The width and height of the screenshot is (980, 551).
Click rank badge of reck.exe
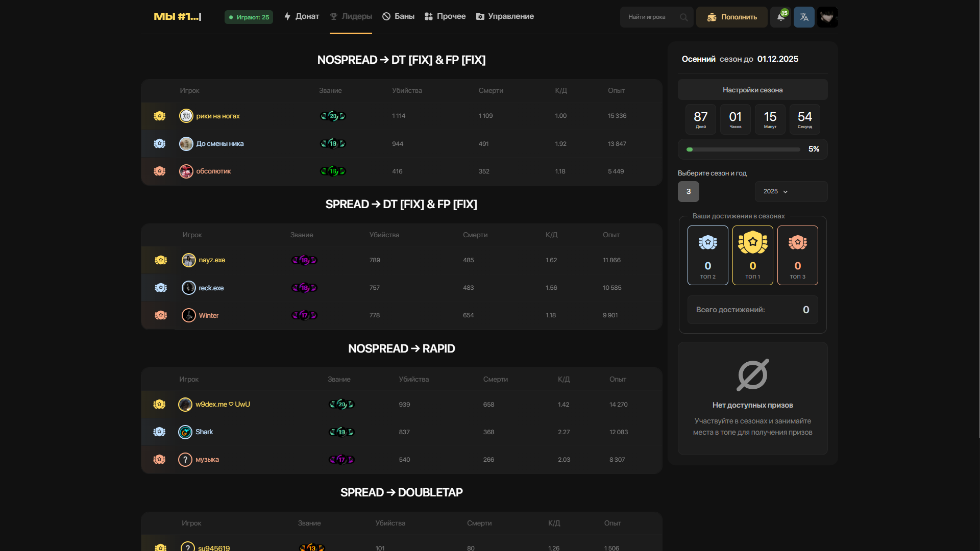305,288
